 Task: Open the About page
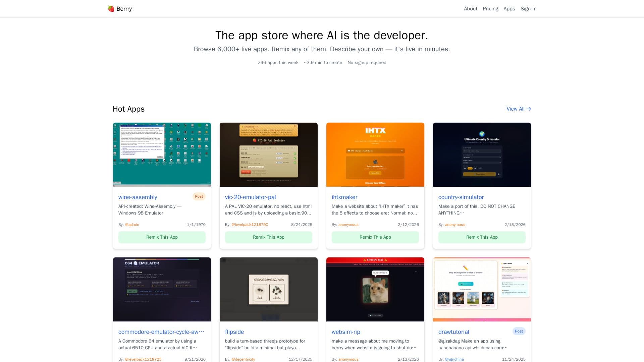click(470, 9)
